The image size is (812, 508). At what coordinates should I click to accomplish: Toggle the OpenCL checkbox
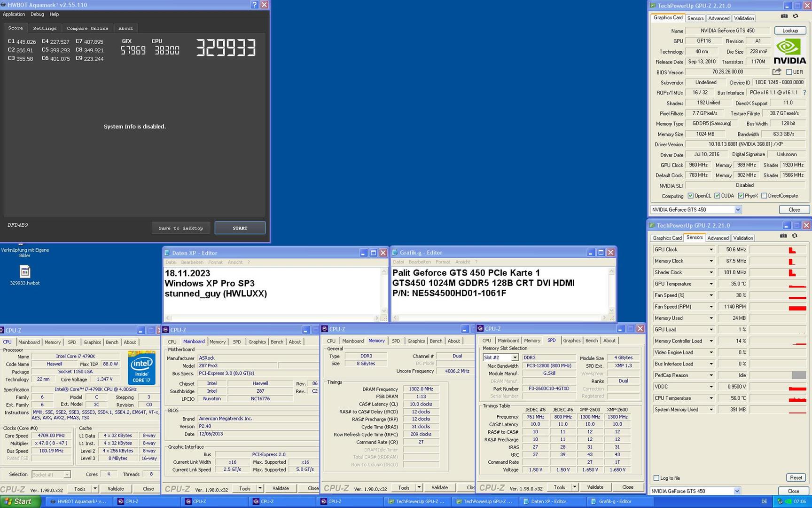(690, 196)
